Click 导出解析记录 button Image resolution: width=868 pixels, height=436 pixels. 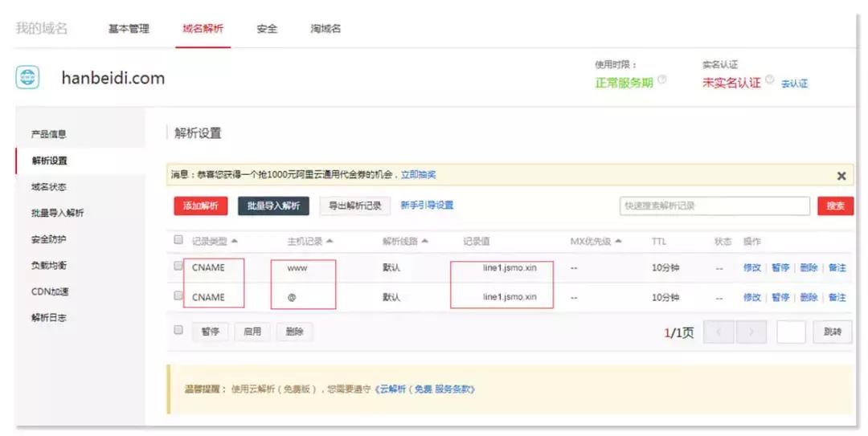[355, 206]
